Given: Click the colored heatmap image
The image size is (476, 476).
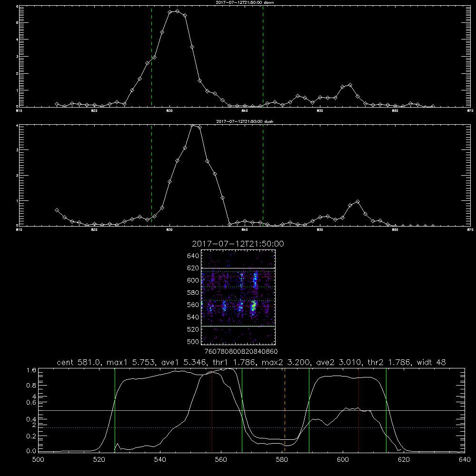Looking at the screenshot, I should coord(238,297).
